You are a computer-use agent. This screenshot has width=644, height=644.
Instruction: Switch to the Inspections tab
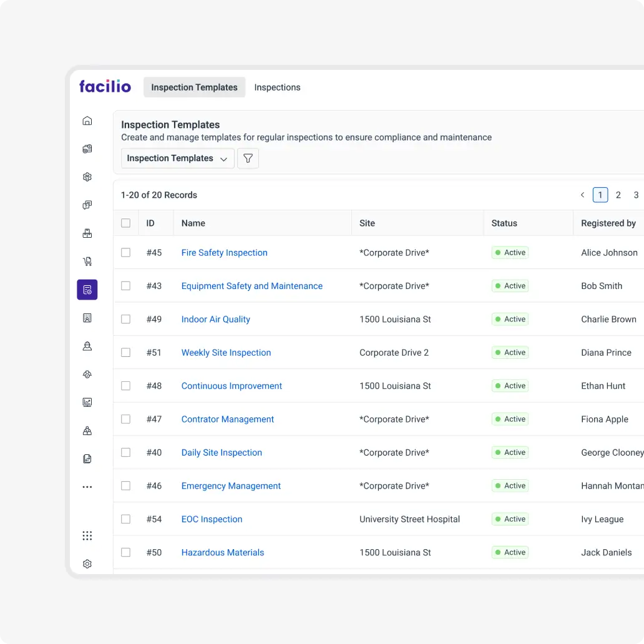click(277, 87)
